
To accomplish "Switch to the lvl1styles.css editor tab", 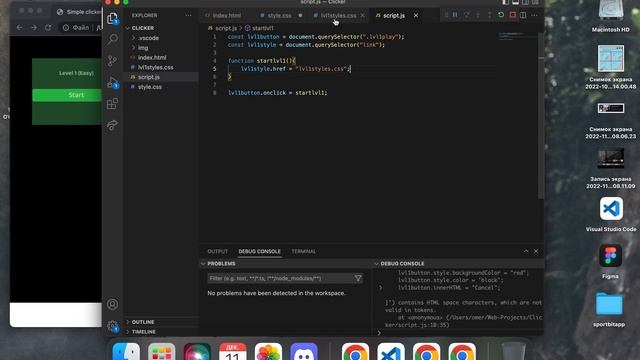I will point(338,16).
